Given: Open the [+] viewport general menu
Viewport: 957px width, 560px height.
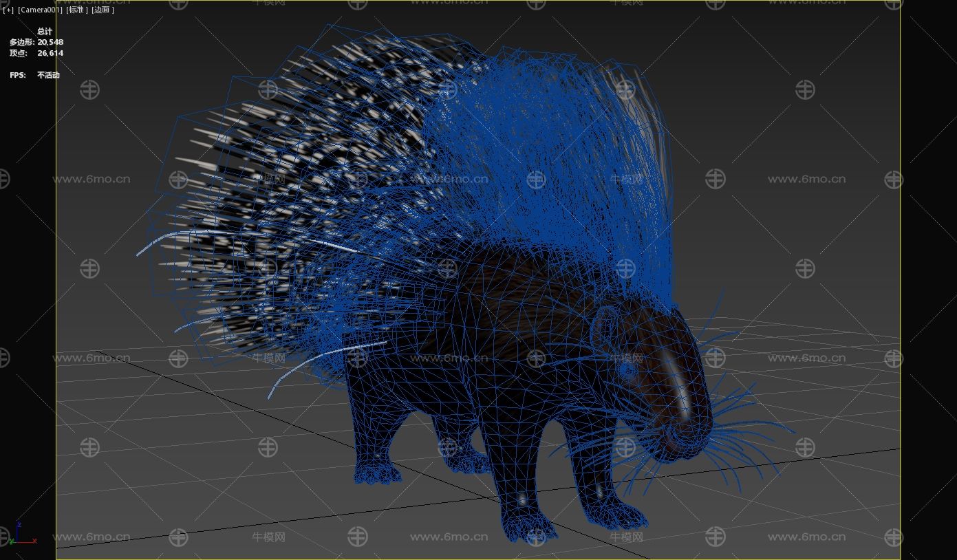Looking at the screenshot, I should coord(8,10).
